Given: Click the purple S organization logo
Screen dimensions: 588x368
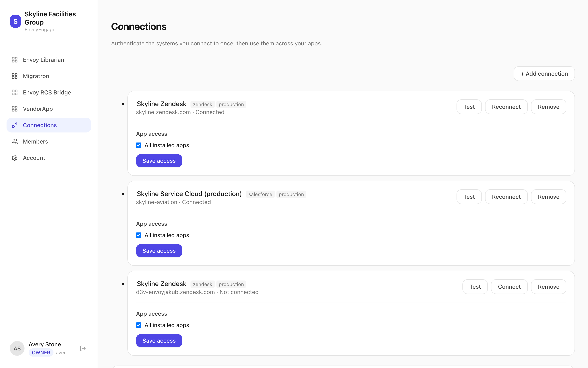Looking at the screenshot, I should pos(15,21).
